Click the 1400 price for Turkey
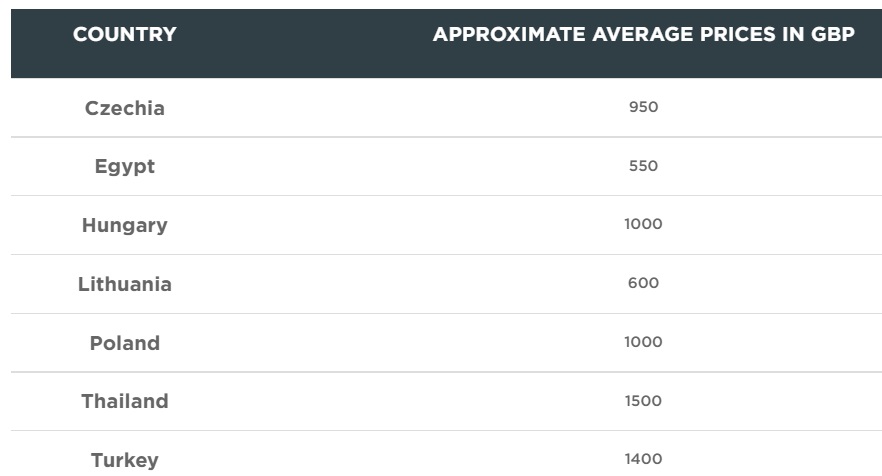The image size is (882, 476). point(643,459)
